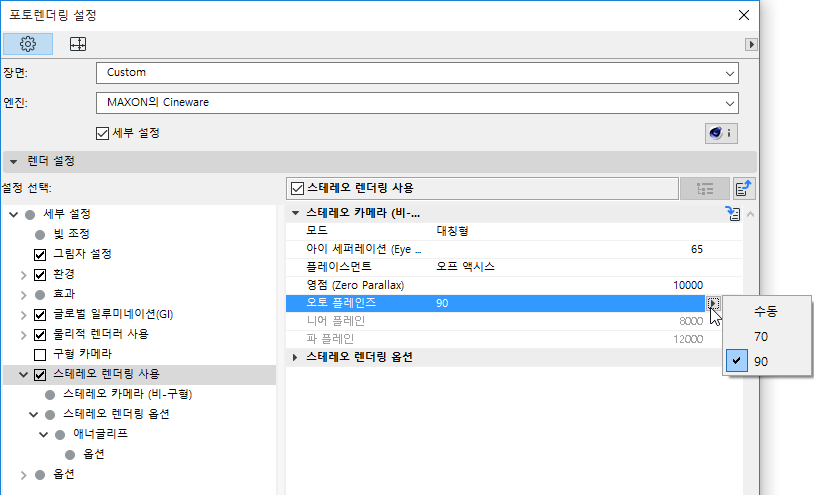Viewport: 814px width, 495px height.
Task: Open the 엔진 MAXON의 Cineware dropdown
Action: pyautogui.click(x=417, y=103)
